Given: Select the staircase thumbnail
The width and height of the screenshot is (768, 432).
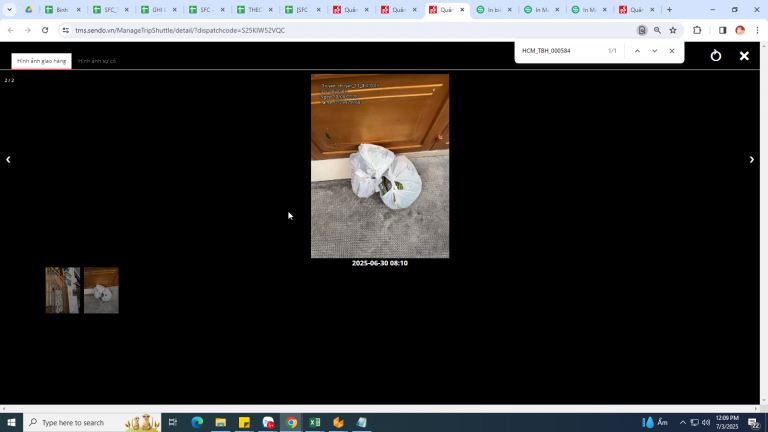Looking at the screenshot, I should 63,290.
